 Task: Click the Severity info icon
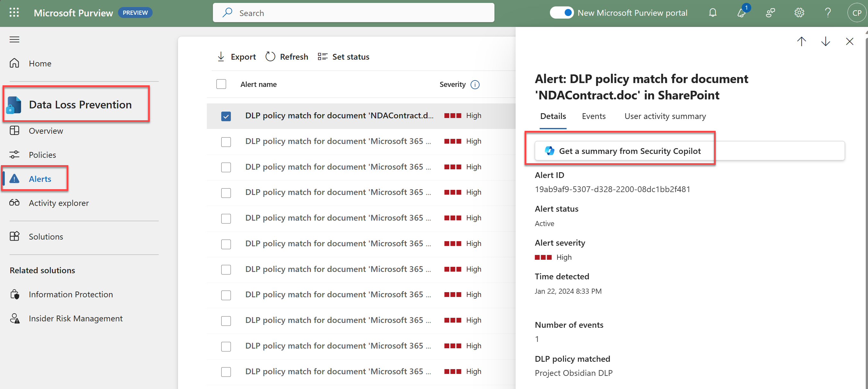(475, 84)
